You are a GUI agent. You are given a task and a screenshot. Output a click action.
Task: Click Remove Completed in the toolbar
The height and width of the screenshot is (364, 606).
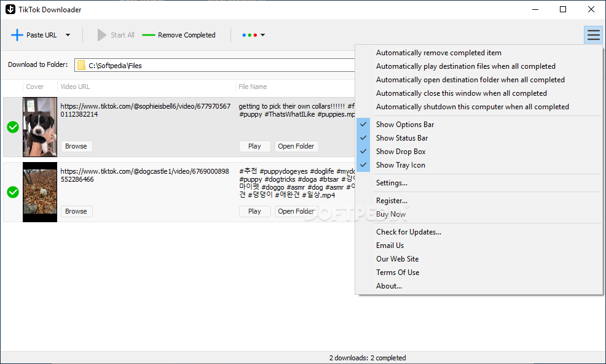point(179,35)
